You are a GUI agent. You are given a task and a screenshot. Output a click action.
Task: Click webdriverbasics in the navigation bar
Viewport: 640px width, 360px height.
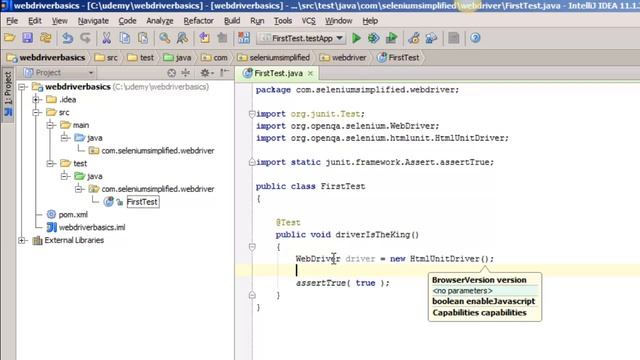pyautogui.click(x=47, y=58)
